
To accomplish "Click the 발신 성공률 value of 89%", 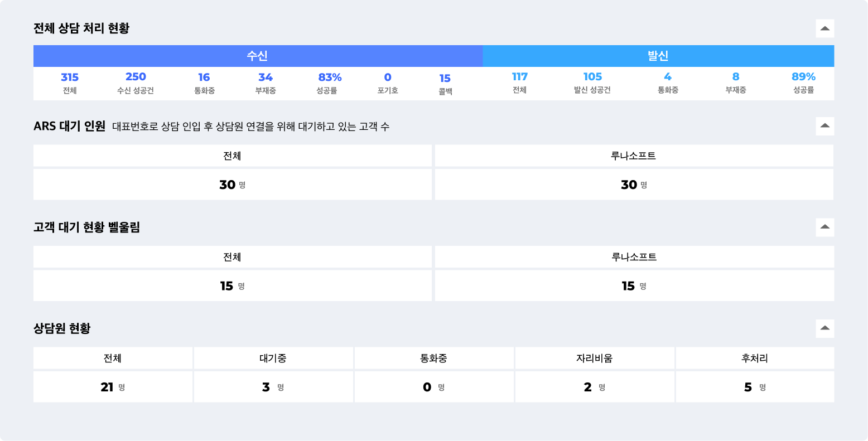I will tap(803, 77).
